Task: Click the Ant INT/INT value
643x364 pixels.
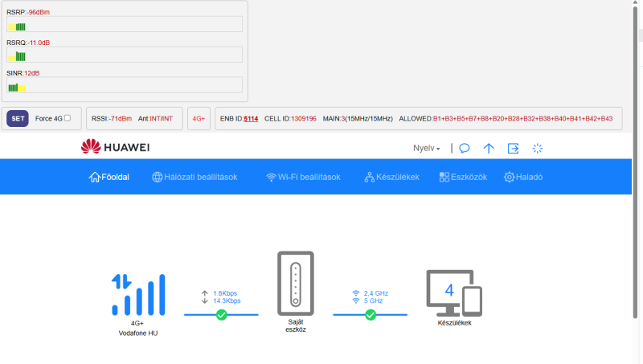Action: [162, 118]
